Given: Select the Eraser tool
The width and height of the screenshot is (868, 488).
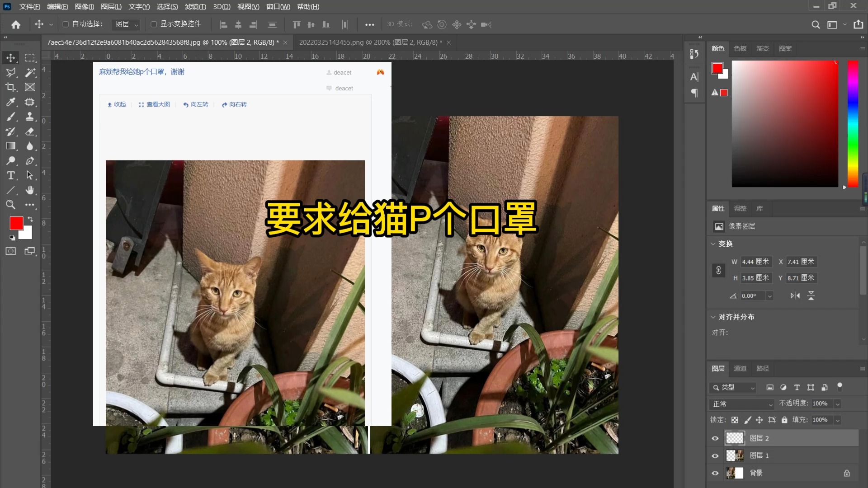Looking at the screenshot, I should click(30, 131).
